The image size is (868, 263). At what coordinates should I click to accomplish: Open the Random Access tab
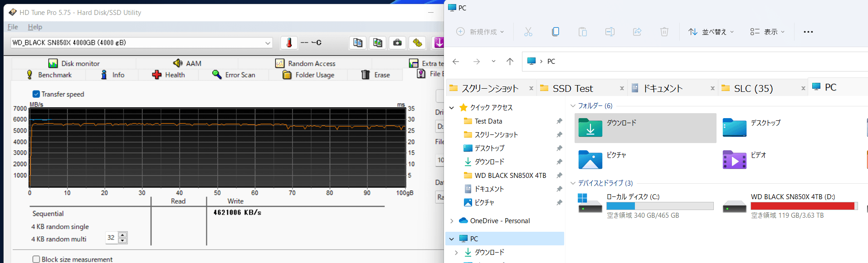305,63
